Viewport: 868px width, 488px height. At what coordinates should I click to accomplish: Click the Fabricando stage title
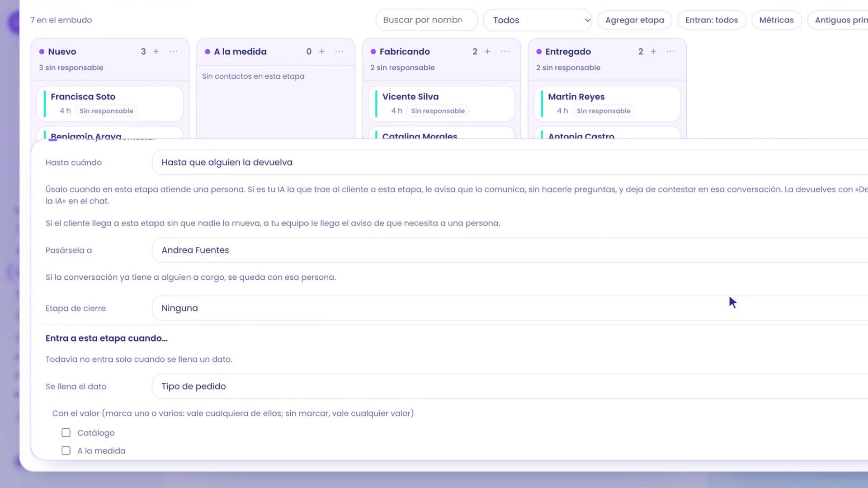405,52
